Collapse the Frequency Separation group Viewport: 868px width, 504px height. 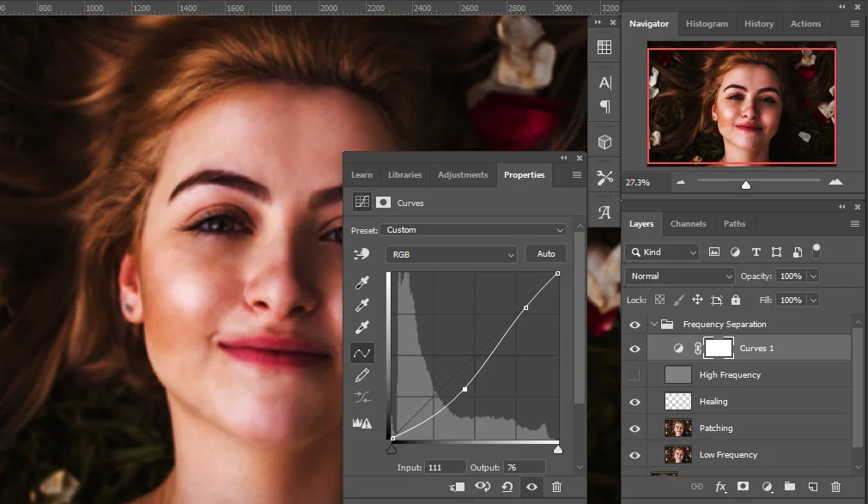pos(653,324)
